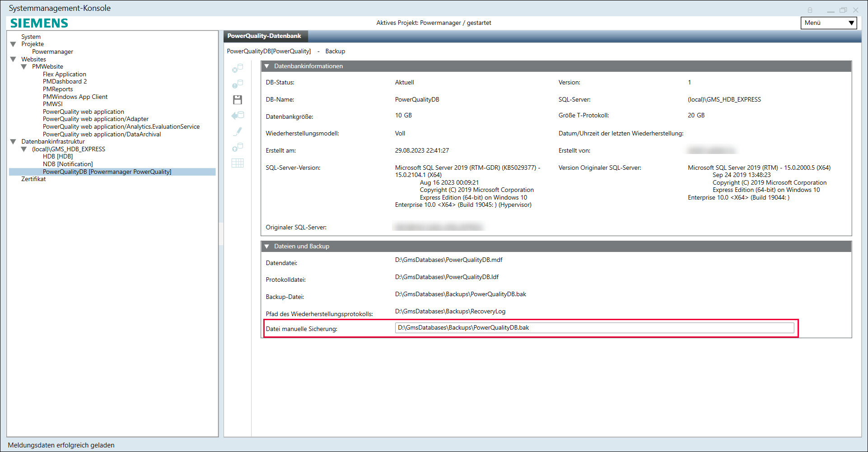Select PMDashboard 2 website entry

click(x=65, y=82)
